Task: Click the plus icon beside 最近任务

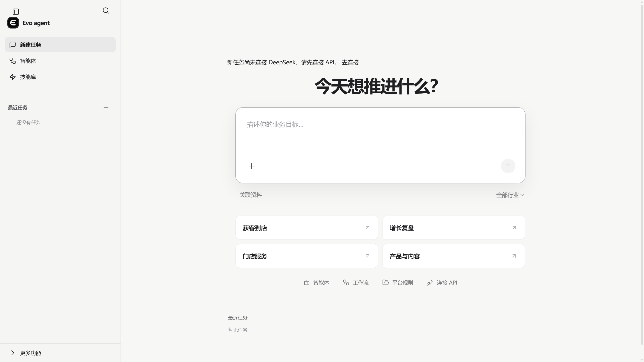Action: (x=106, y=107)
